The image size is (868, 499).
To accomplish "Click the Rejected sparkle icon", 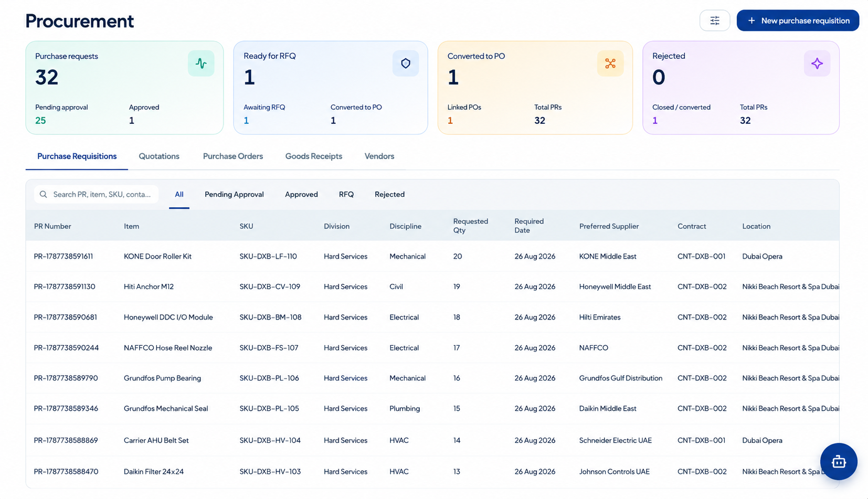I will [x=817, y=63].
